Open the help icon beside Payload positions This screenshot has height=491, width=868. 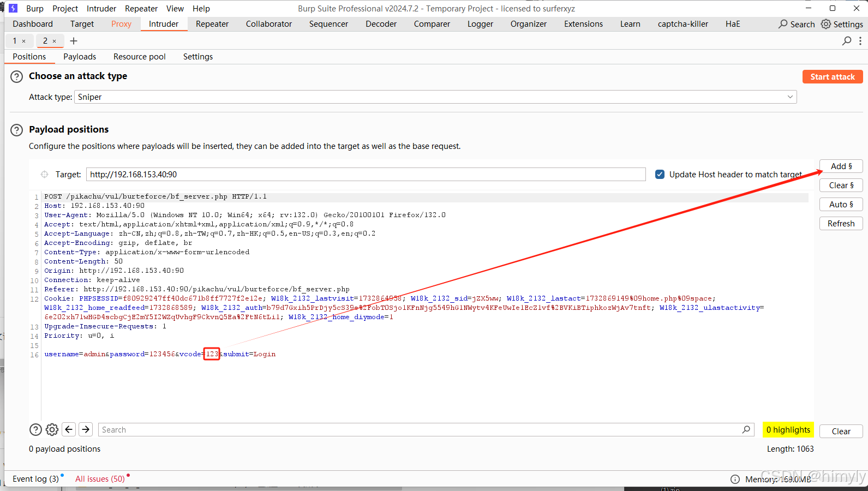point(17,130)
